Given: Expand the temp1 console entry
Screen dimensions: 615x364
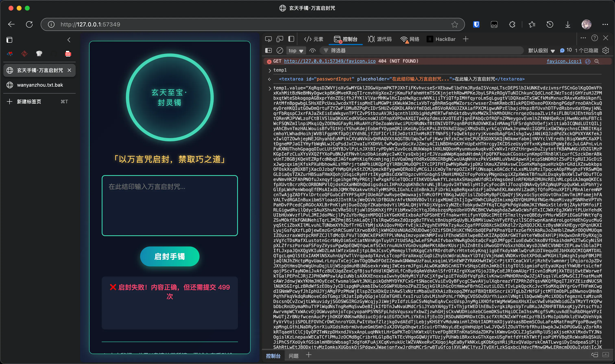Looking at the screenshot, I should click(x=270, y=70).
